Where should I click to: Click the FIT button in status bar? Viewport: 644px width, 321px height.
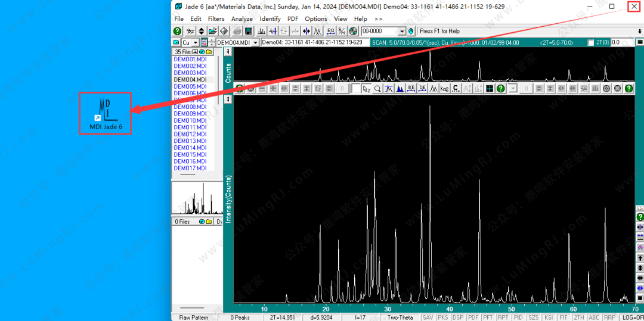[563, 317]
